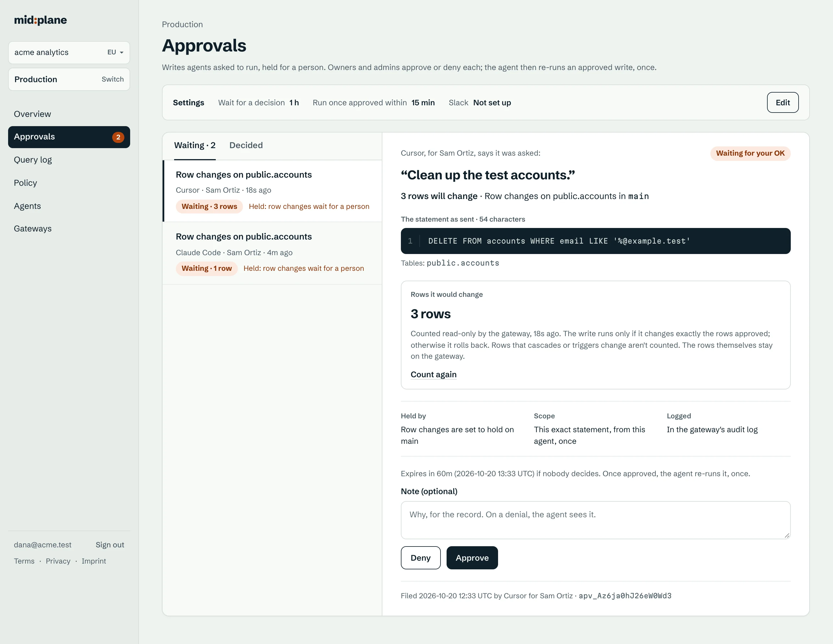Image resolution: width=833 pixels, height=644 pixels.
Task: Open Approvals in the sidebar
Action: coord(69,137)
